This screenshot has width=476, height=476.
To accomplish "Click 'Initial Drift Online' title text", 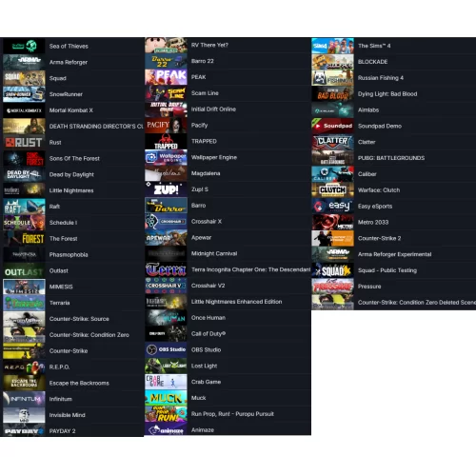I will pyautogui.click(x=213, y=109).
